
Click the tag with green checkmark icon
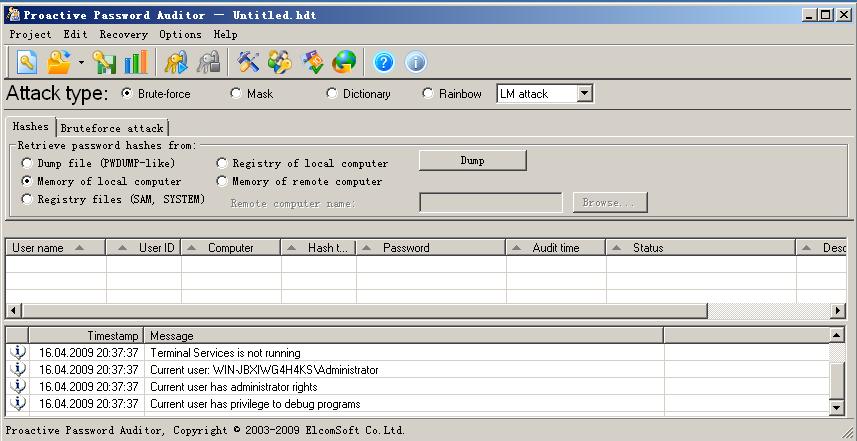(313, 62)
